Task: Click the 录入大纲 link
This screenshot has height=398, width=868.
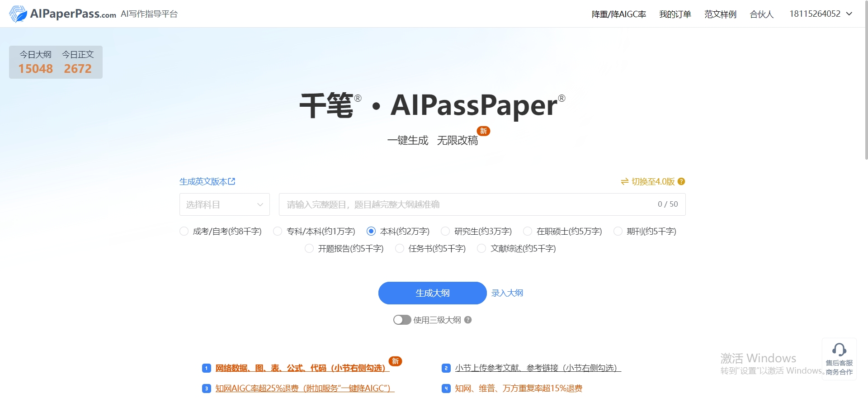Action: coord(507,293)
